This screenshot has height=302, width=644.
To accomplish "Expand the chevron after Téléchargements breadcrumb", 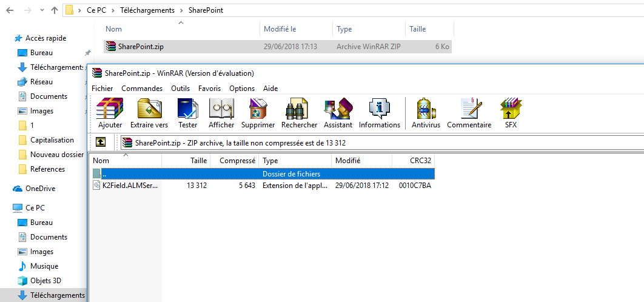I will coord(181,10).
